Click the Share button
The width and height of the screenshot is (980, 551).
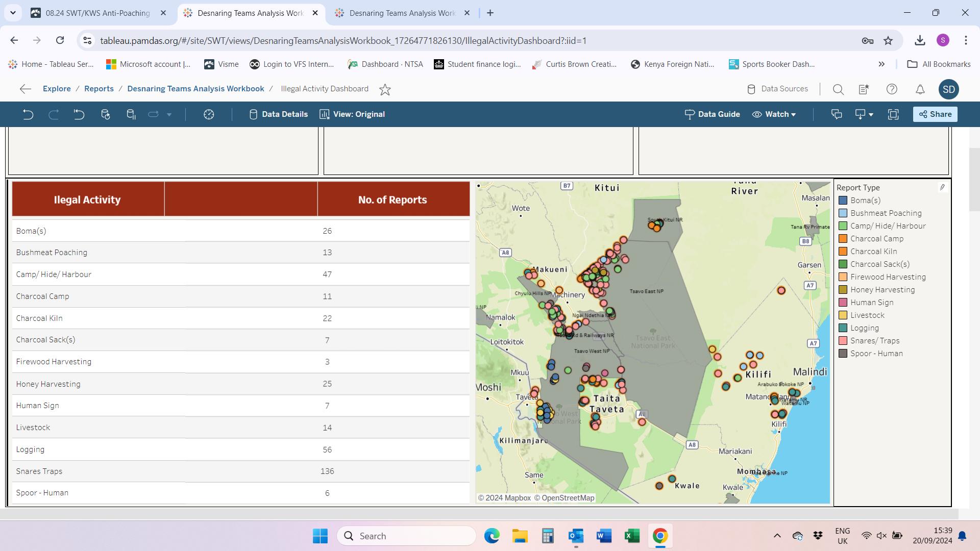coord(935,114)
